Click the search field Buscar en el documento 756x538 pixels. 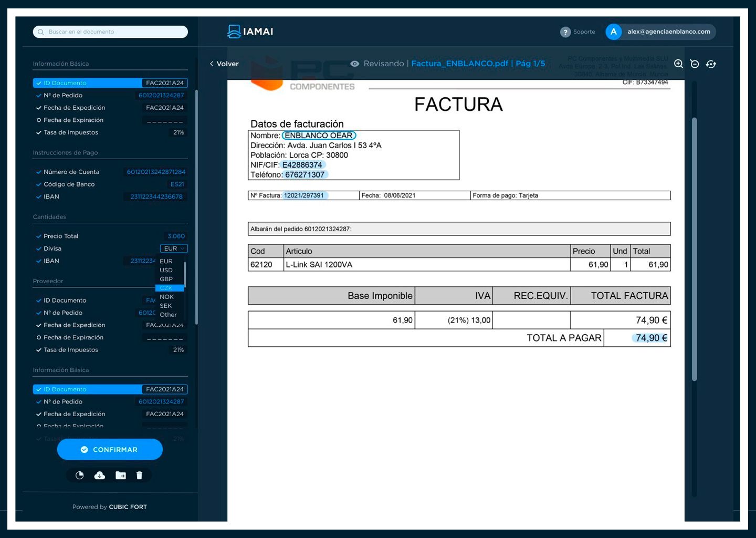[x=110, y=32]
